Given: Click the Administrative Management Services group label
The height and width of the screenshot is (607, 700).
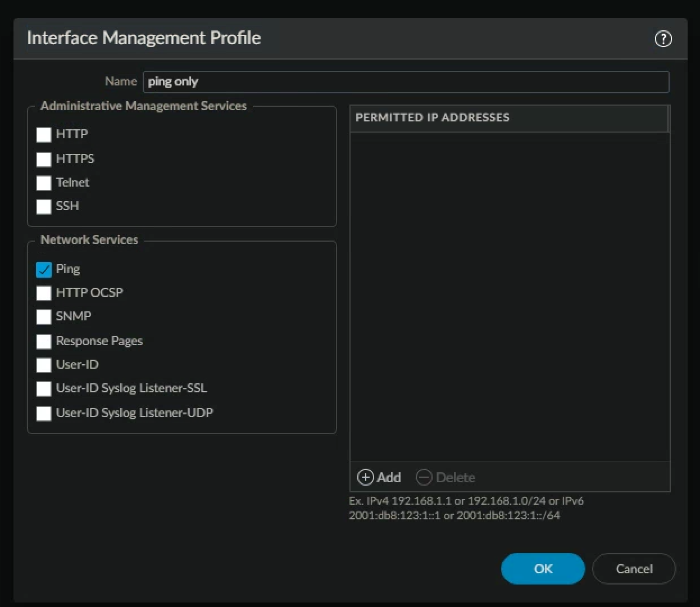Looking at the screenshot, I should (143, 106).
